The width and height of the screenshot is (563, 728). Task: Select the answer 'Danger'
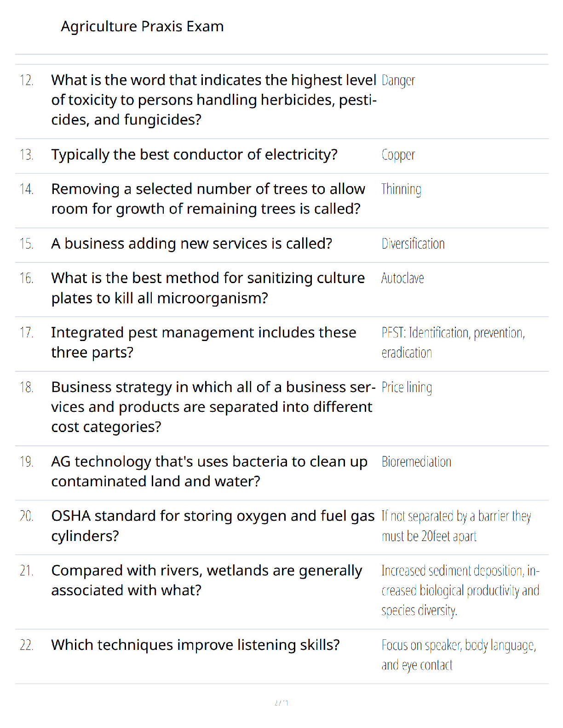398,80
